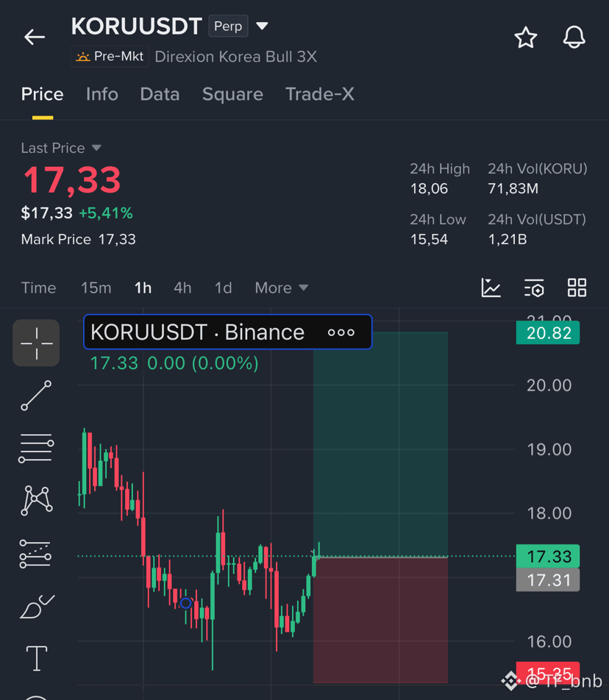Viewport: 609px width, 700px height.
Task: Click the 17.33 0.00 (0.00%) legend values
Action: pos(174,363)
